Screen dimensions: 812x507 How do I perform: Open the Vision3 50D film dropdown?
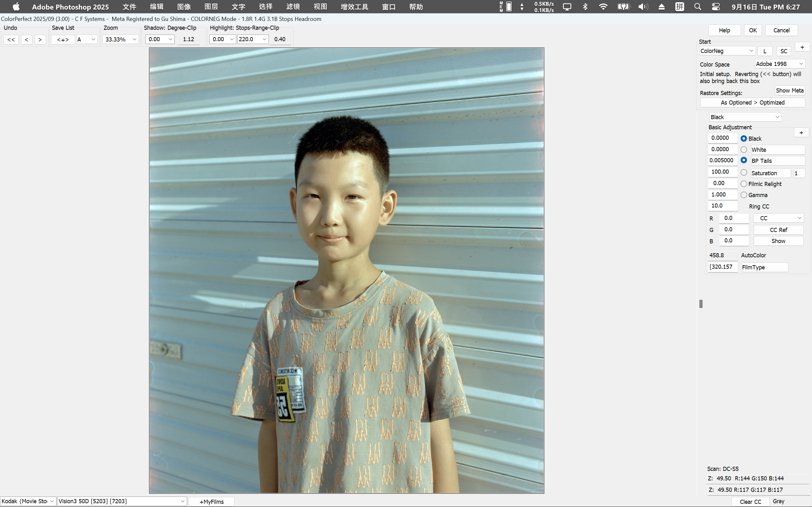click(121, 501)
